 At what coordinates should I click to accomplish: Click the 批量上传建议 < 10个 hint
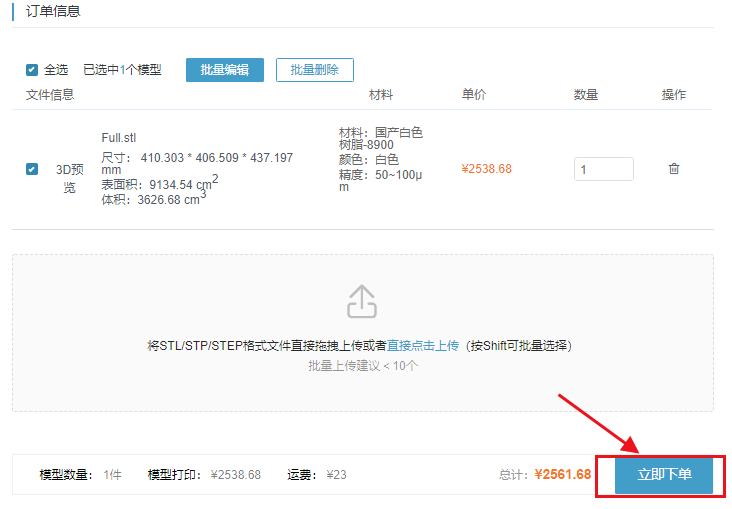(x=363, y=366)
